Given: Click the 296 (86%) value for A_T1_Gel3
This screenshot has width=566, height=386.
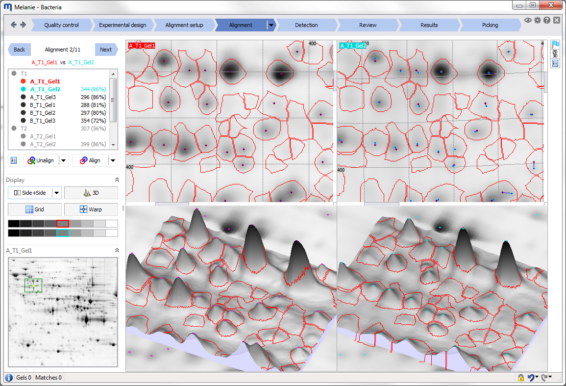Looking at the screenshot, I should pyautogui.click(x=93, y=97).
